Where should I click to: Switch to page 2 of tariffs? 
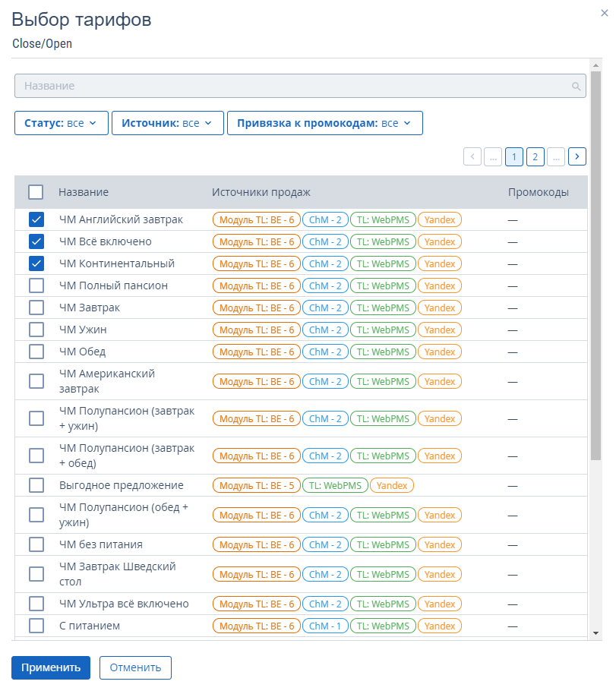coord(535,156)
